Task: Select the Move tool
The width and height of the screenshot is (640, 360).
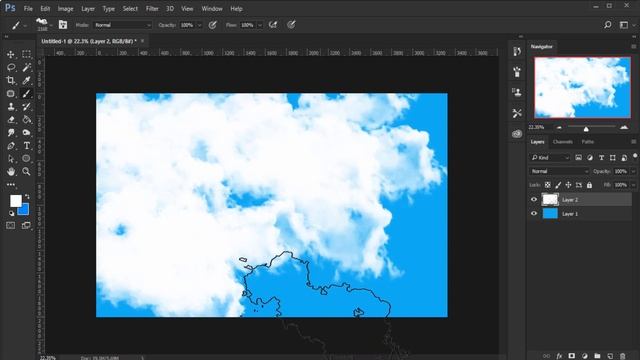Action: click(x=11, y=54)
